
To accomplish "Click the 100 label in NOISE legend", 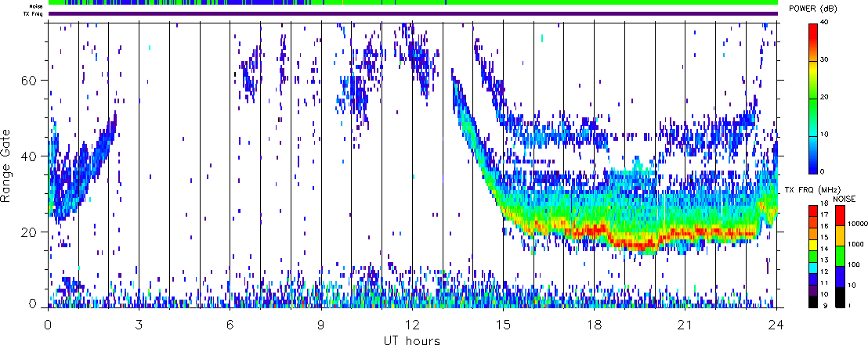I will [x=854, y=264].
